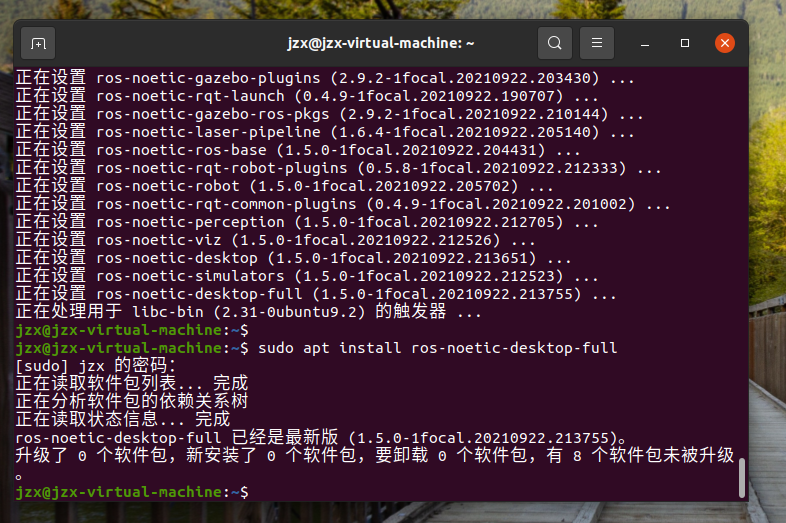This screenshot has width=786, height=523.
Task: Click the 正在读取状态信息... 完成 line
Action: coord(122,420)
